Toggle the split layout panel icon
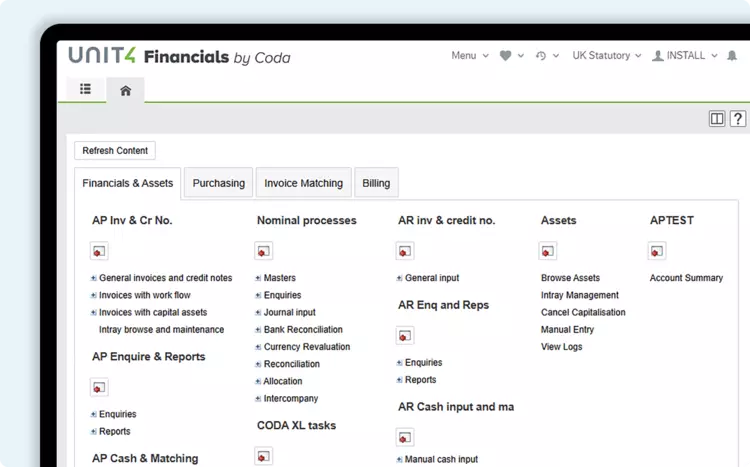 717,118
